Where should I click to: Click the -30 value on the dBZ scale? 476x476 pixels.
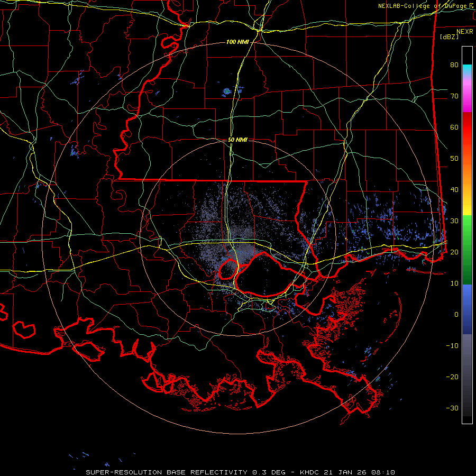[452, 408]
